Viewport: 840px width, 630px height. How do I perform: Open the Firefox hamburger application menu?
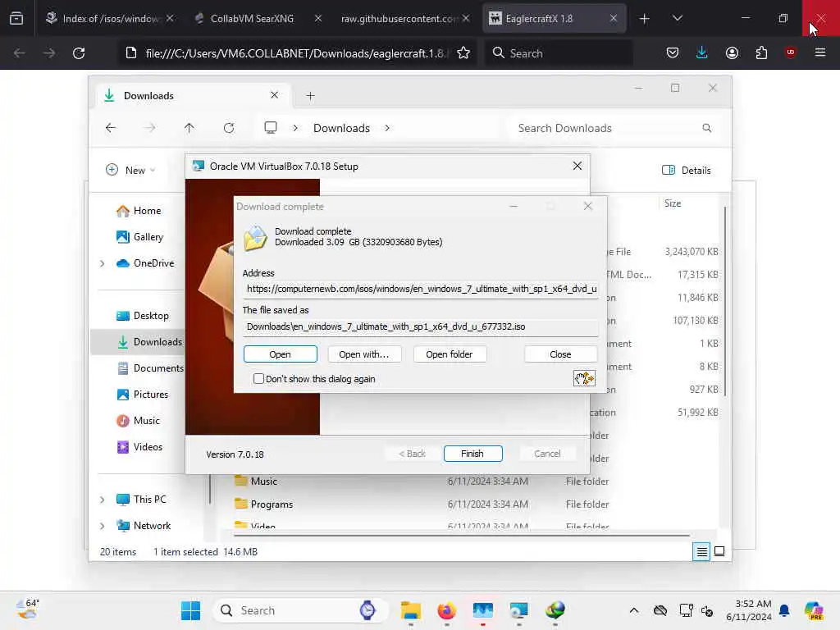[x=819, y=52]
